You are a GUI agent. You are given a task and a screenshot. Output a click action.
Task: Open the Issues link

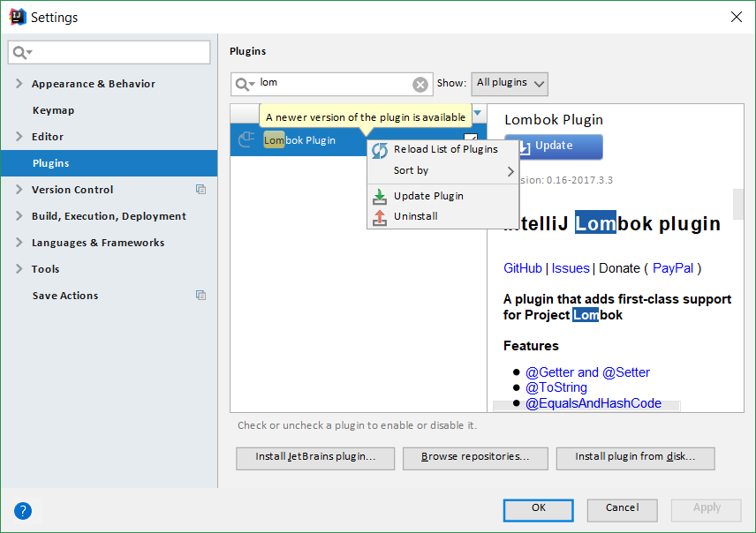pyautogui.click(x=571, y=268)
